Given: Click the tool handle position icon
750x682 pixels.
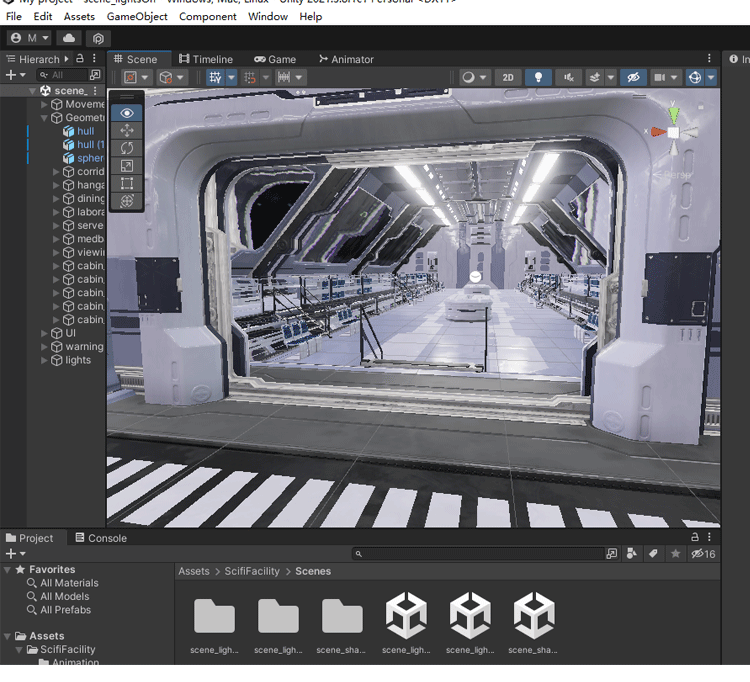Looking at the screenshot, I should click(131, 77).
